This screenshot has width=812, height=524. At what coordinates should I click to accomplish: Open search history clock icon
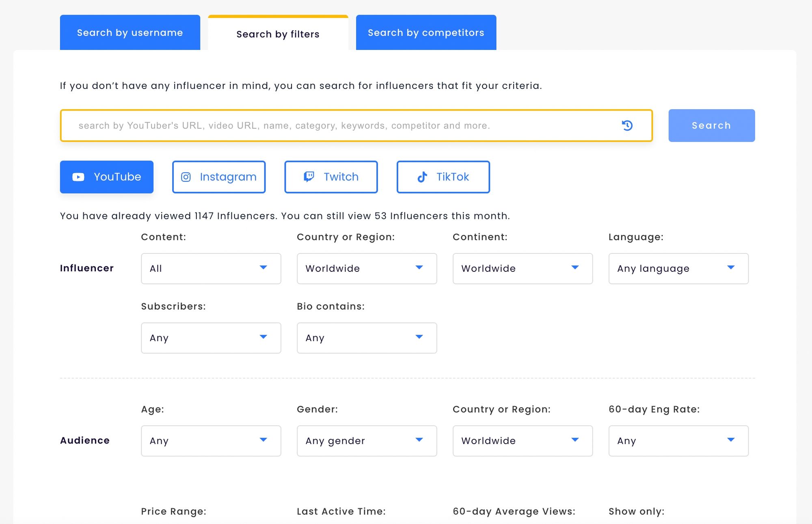627,126
